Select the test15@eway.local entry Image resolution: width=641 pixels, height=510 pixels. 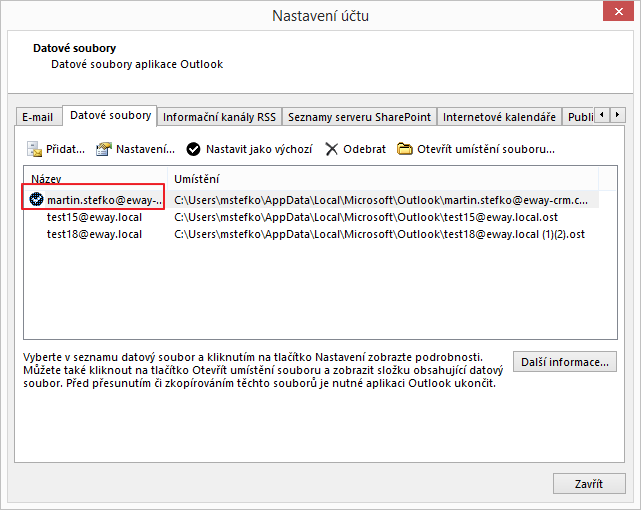(x=94, y=217)
